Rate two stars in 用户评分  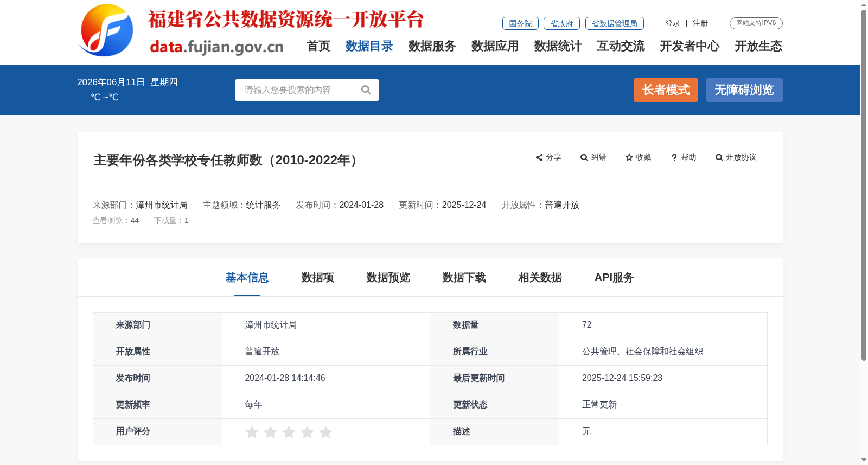click(270, 432)
